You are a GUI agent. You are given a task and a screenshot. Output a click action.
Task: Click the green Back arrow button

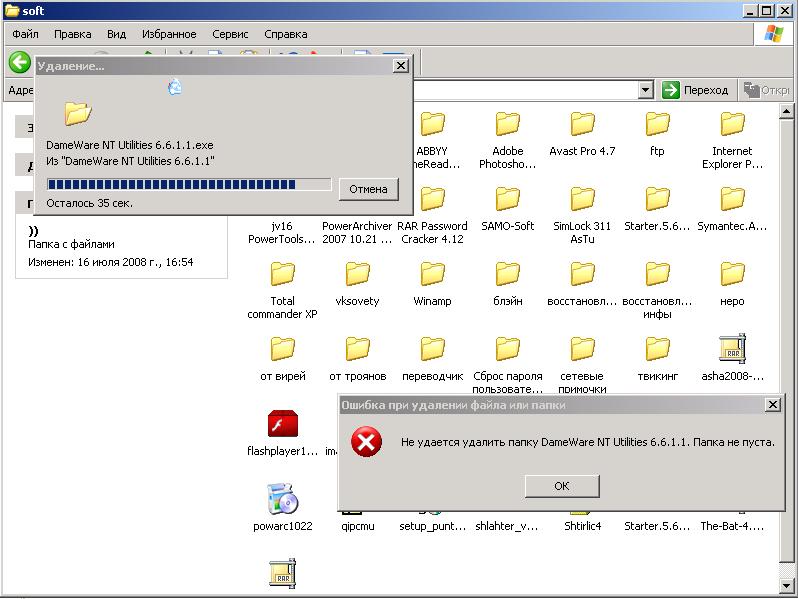(20, 63)
